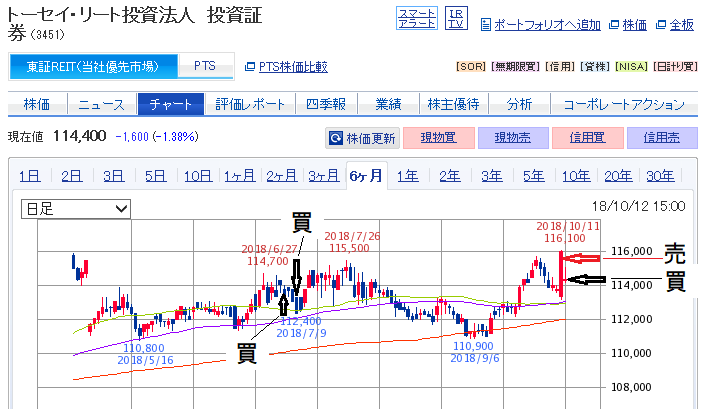Click the 110,800 2018/5/16 low label

(x=145, y=354)
